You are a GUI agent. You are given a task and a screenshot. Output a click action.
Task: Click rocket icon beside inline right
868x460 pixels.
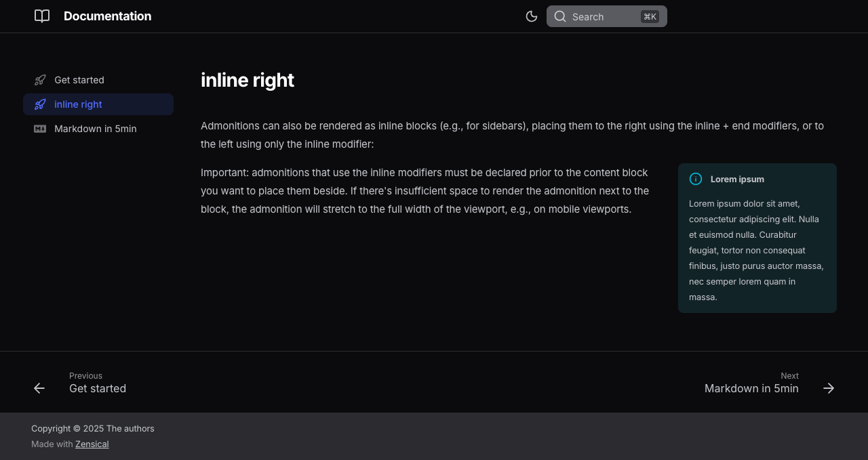[40, 104]
